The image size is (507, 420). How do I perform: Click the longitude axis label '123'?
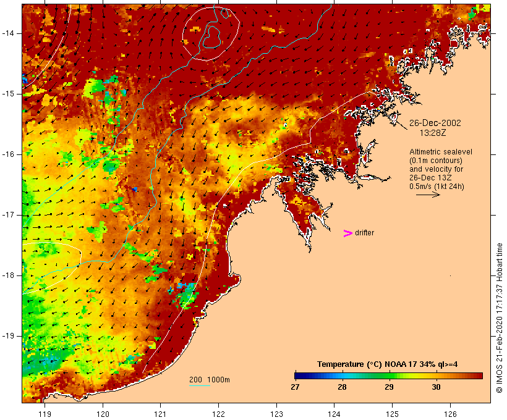pyautogui.click(x=276, y=414)
